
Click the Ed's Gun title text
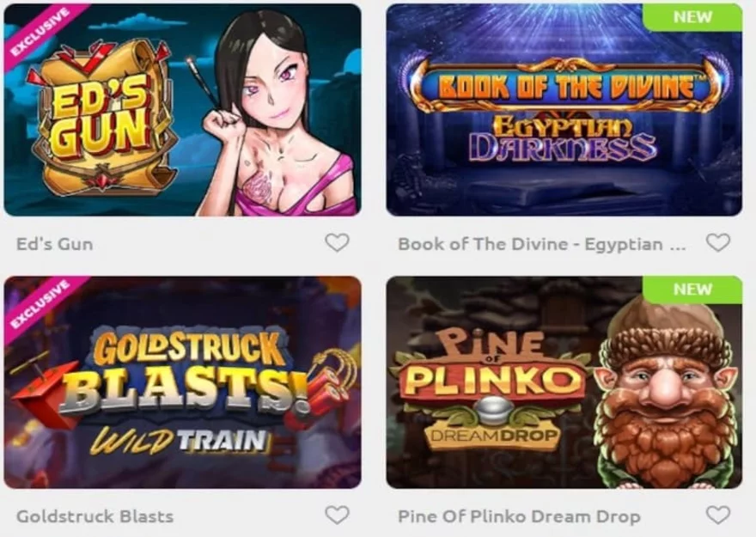pyautogui.click(x=54, y=244)
